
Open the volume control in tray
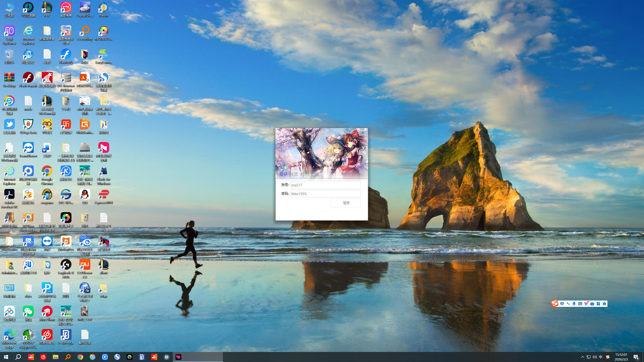pyautogui.click(x=595, y=357)
